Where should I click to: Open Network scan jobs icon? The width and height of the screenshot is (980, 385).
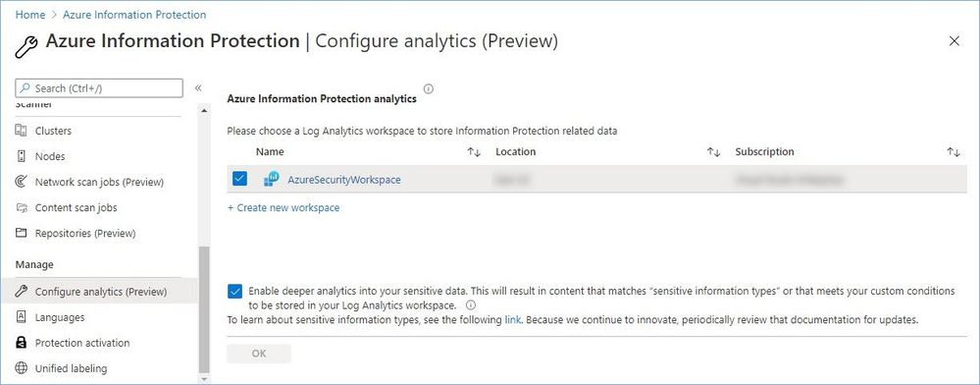click(x=22, y=182)
